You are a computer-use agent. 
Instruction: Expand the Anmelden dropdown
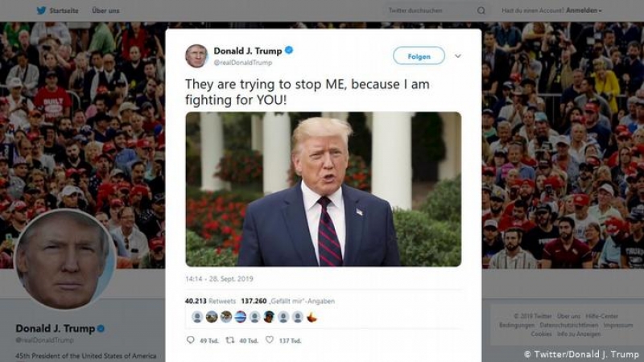(x=584, y=10)
